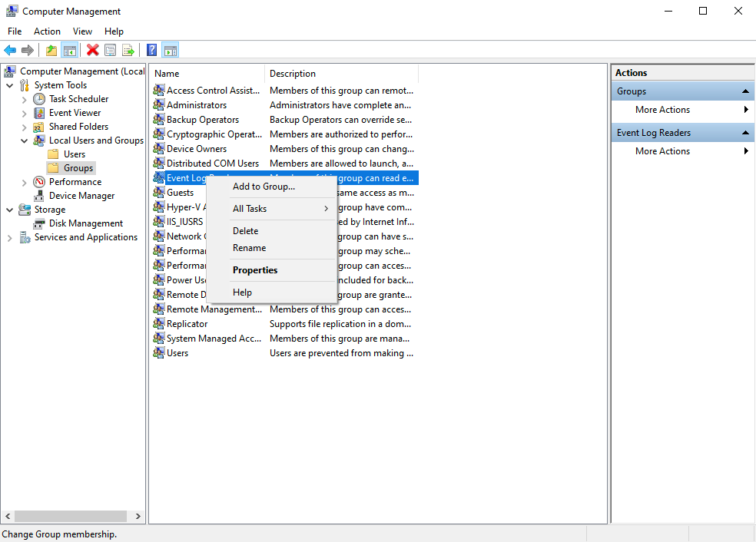This screenshot has width=756, height=542.
Task: Select Properties in the context menu
Action: coord(255,270)
